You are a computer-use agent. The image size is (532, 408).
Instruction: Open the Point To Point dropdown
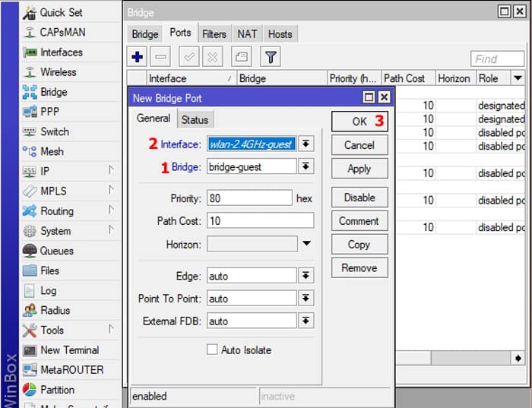pyautogui.click(x=306, y=299)
